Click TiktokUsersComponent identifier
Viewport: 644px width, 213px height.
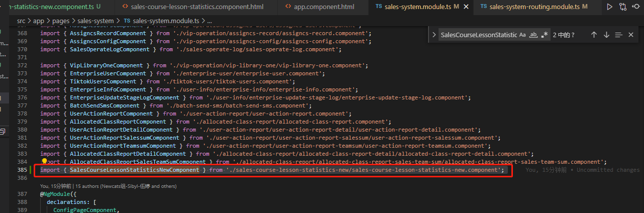point(103,81)
